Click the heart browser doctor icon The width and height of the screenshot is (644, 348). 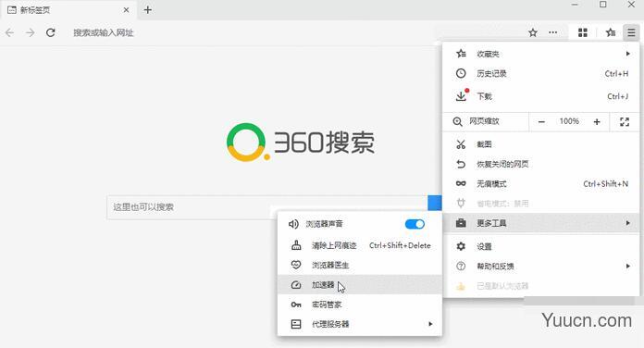pos(296,265)
